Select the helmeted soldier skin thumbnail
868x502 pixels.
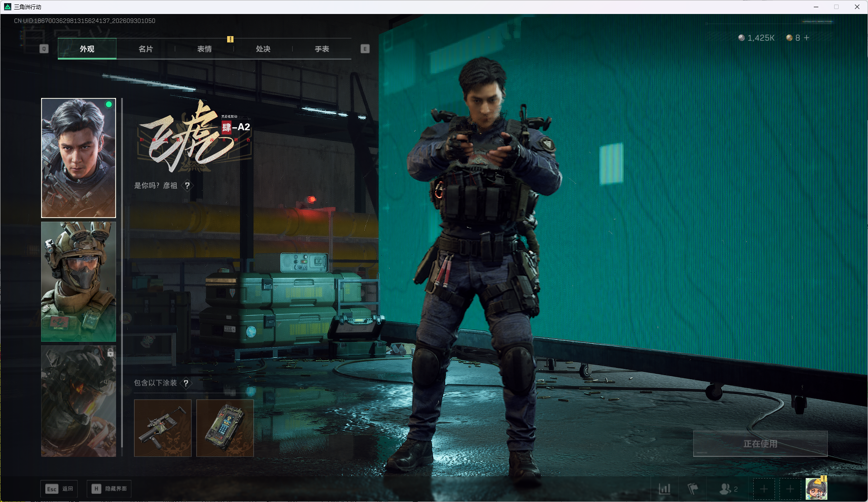[79, 282]
